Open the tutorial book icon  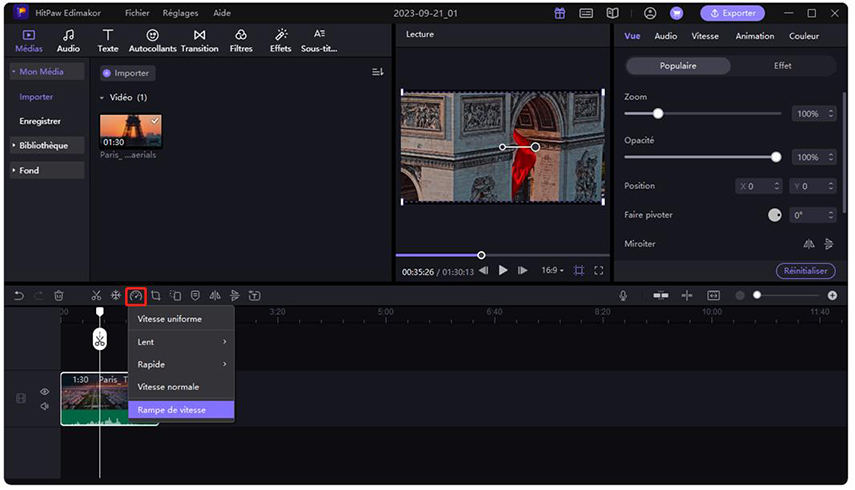(x=612, y=13)
